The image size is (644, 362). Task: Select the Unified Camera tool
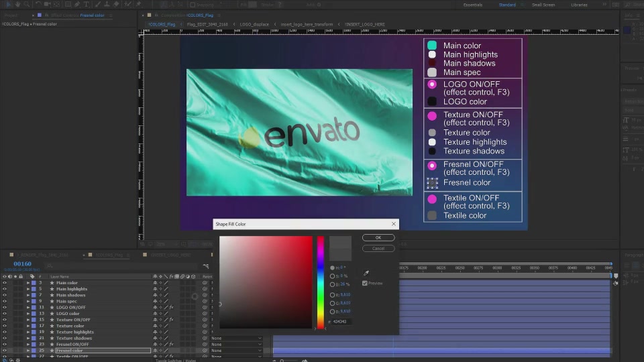pos(47,4)
